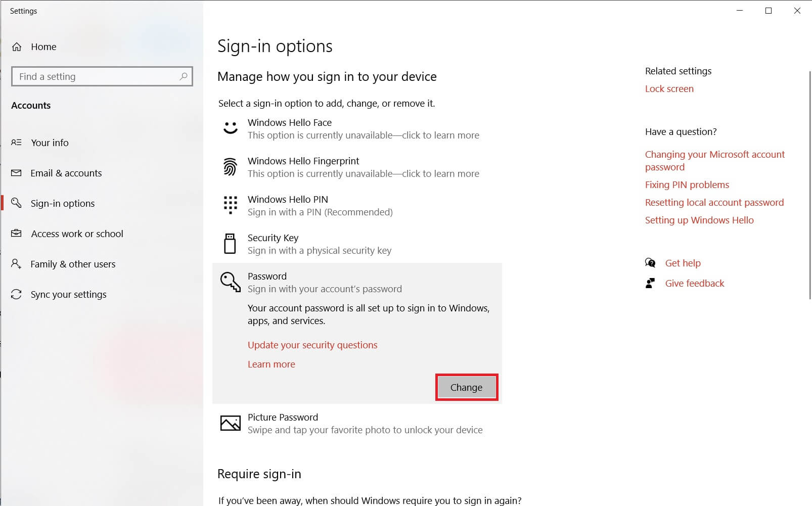Open Resetting local account password link
This screenshot has height=506, width=812.
714,202
